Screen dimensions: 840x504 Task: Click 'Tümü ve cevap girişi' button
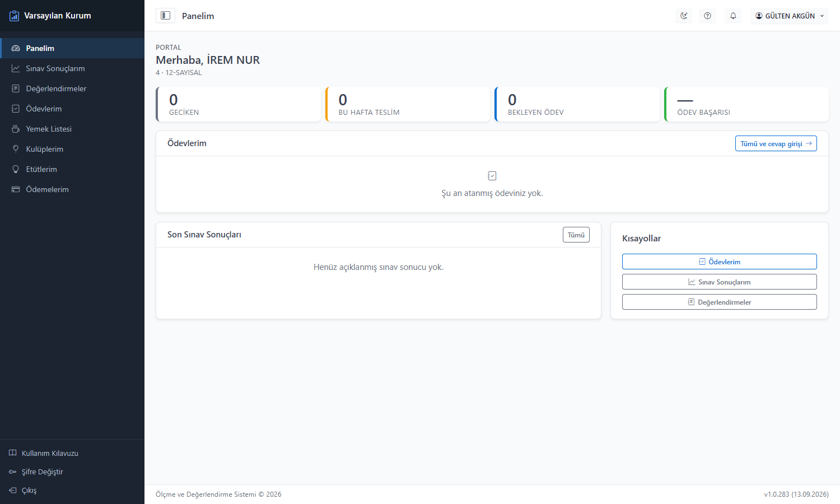(776, 143)
